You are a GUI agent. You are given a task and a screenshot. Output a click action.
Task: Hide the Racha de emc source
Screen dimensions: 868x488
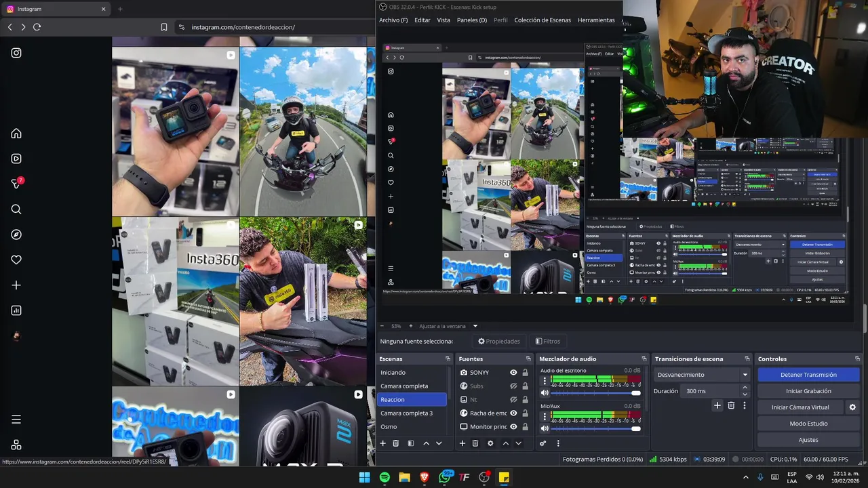(513, 413)
